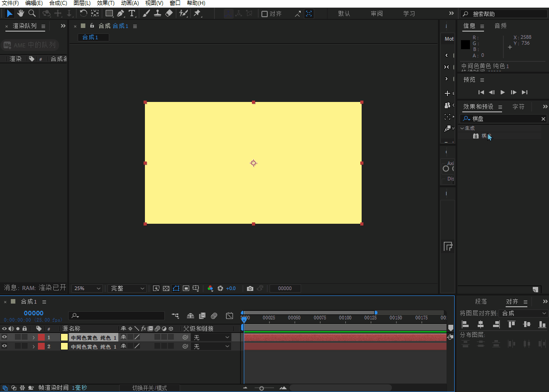Select the Brush tool
549x392 pixels.
tap(146, 14)
